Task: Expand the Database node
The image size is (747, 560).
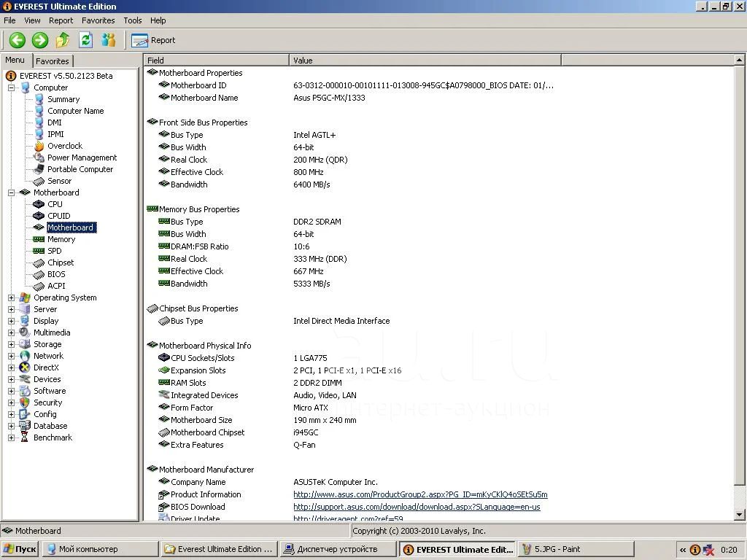Action: click(11, 426)
